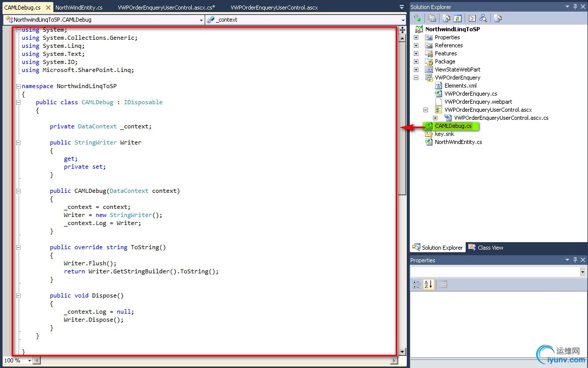Pin the Solution Explorer panel with auto-hide pin
The image size is (588, 368).
pyautogui.click(x=575, y=7)
